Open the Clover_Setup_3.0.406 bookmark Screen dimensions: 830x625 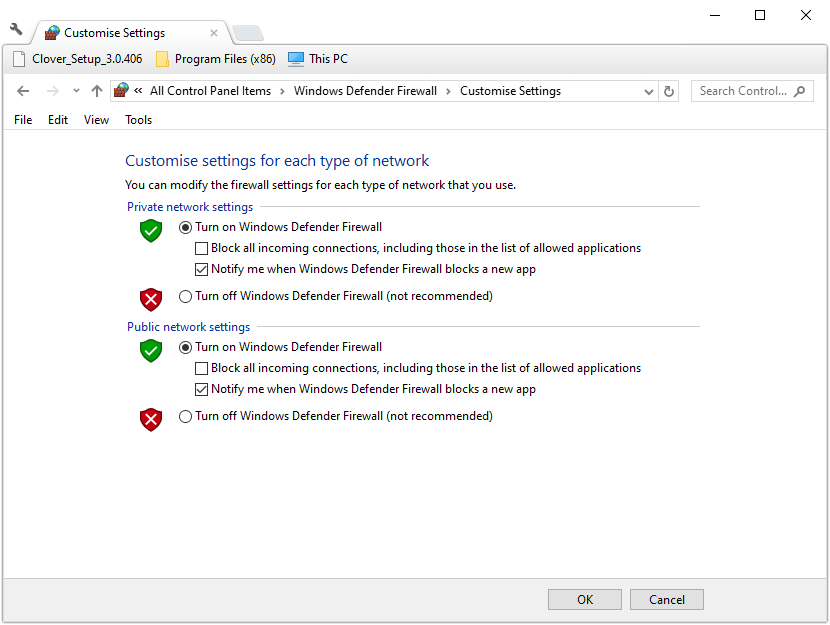tap(77, 59)
